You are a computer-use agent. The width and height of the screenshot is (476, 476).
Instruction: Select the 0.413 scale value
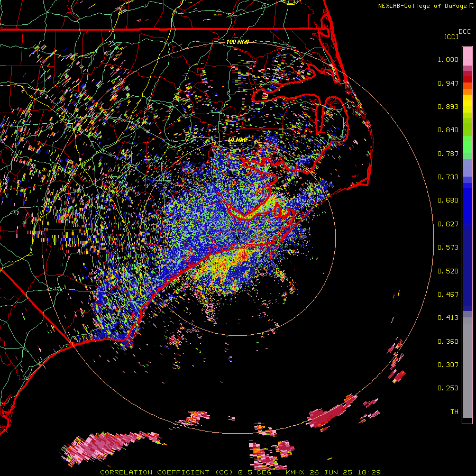point(448,318)
